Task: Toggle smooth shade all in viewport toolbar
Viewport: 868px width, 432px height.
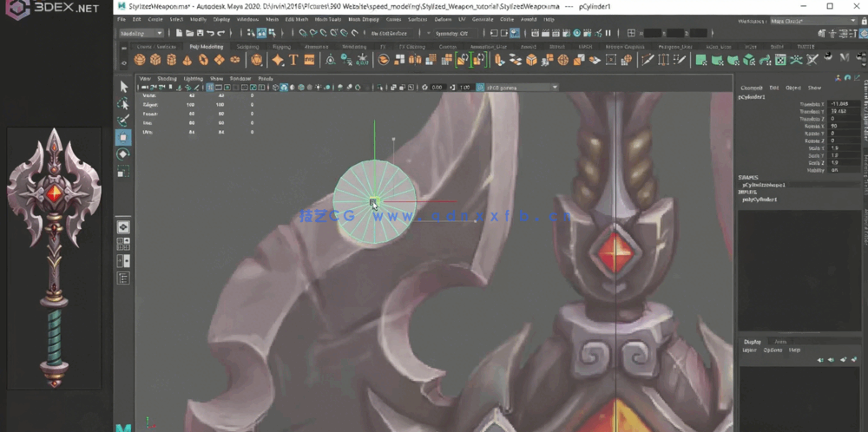Action: 284,88
